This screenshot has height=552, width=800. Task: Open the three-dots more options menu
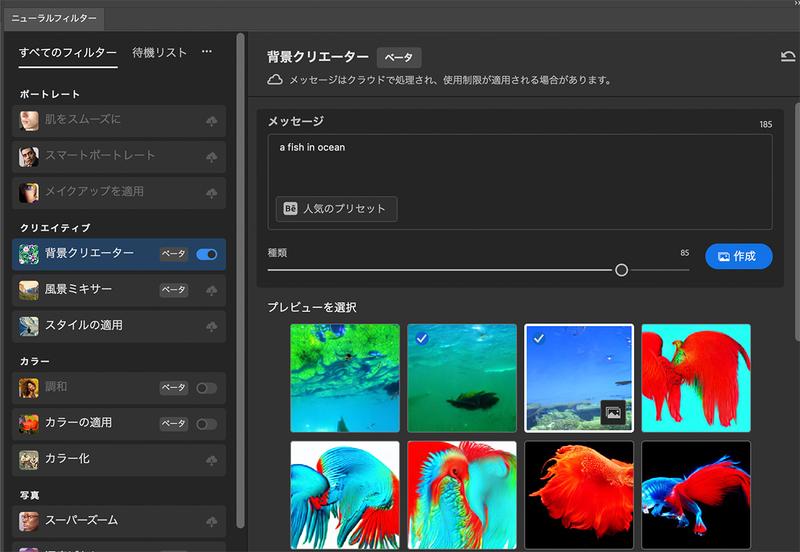tap(207, 52)
